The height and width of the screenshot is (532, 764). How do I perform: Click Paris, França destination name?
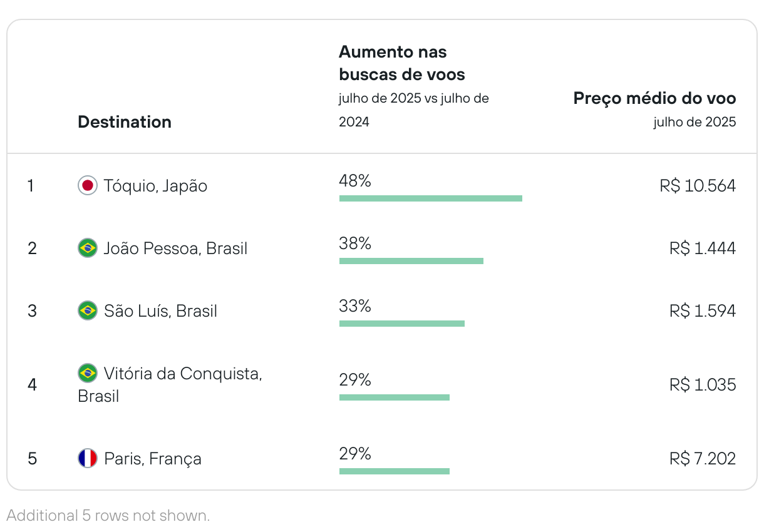click(153, 459)
